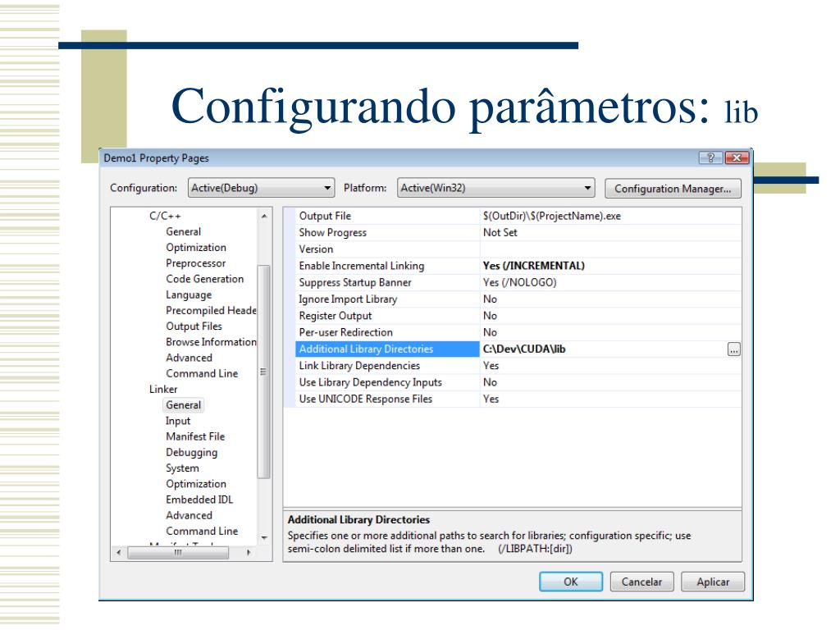Click the tree horizontal scroll left arrow
Screen dimensions: 840x630
tap(118, 552)
